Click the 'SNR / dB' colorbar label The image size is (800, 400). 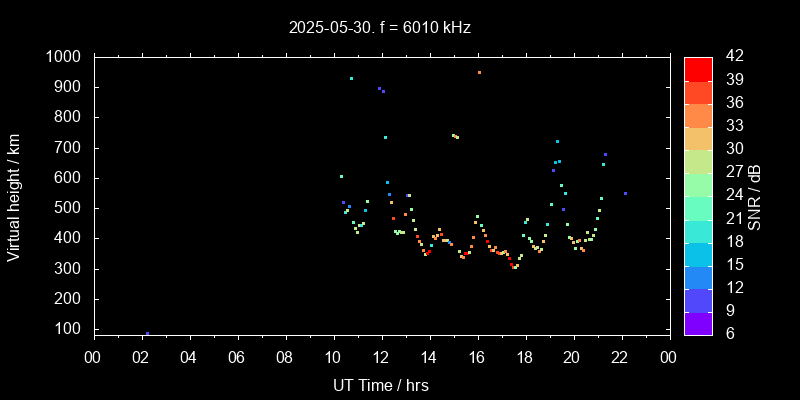755,196
